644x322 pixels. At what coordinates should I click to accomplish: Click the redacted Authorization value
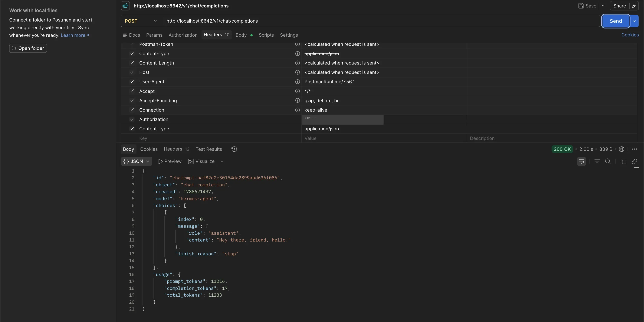pyautogui.click(x=343, y=119)
